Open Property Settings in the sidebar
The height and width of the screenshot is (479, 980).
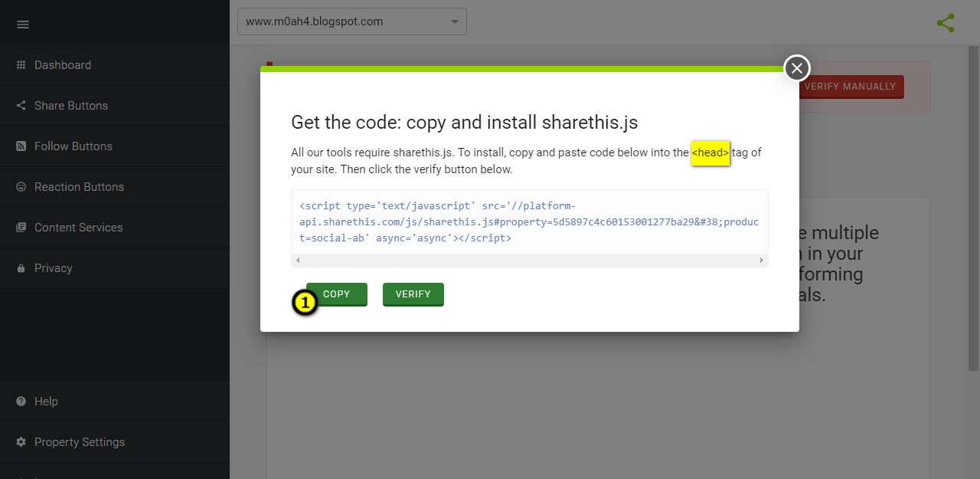click(115, 442)
